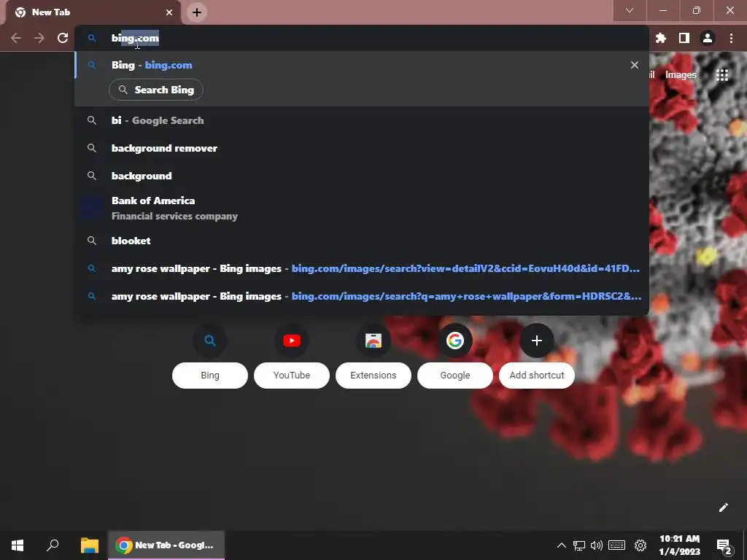The height and width of the screenshot is (560, 747).
Task: Click the Add shortcut label
Action: click(537, 376)
